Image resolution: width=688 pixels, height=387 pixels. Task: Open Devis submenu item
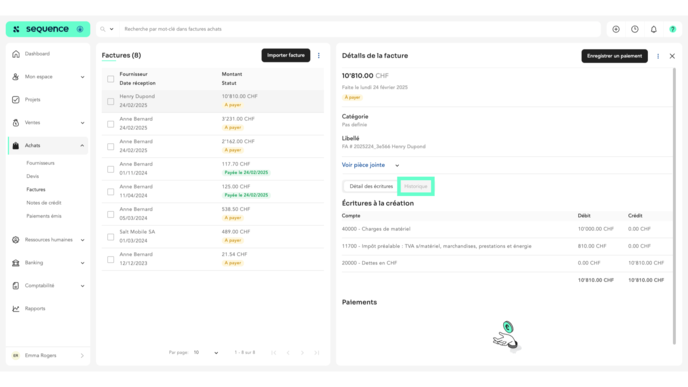tap(32, 176)
